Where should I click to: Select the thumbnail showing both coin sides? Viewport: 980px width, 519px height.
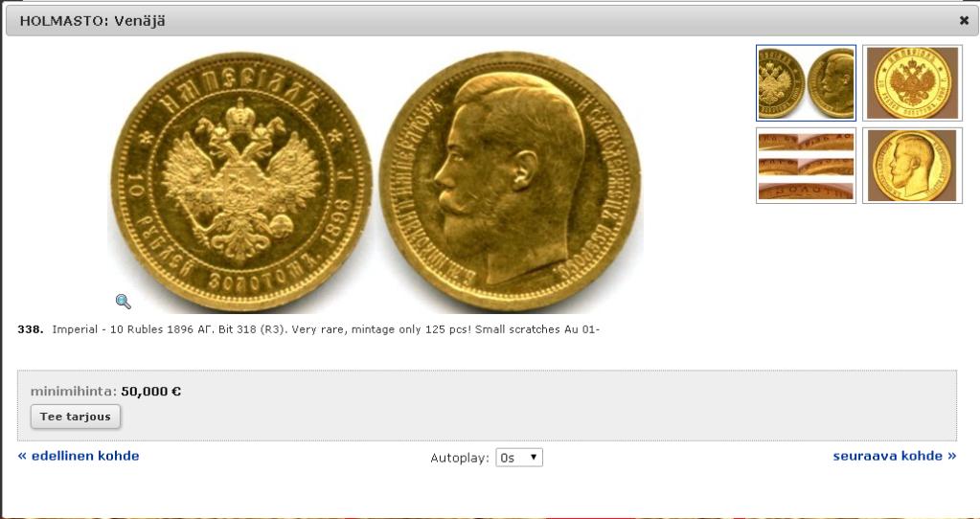coord(806,82)
